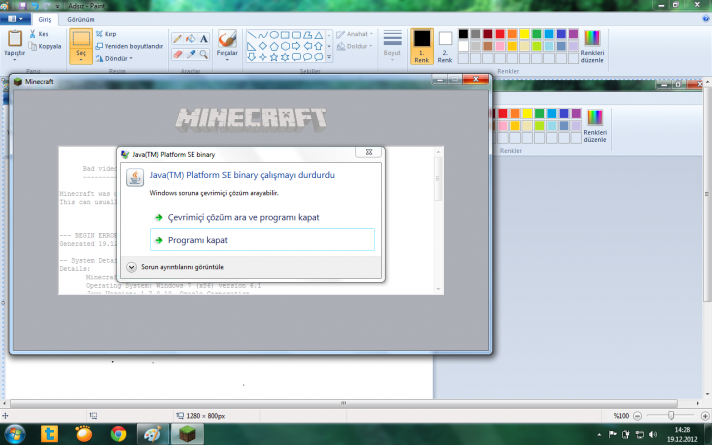Switch to the Görünüm tab
The height and width of the screenshot is (445, 712).
tap(81, 20)
